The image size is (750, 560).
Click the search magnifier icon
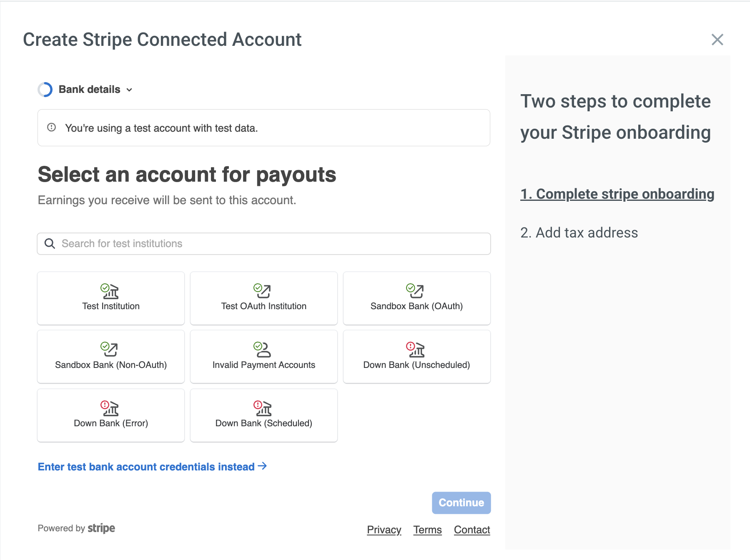tap(50, 243)
